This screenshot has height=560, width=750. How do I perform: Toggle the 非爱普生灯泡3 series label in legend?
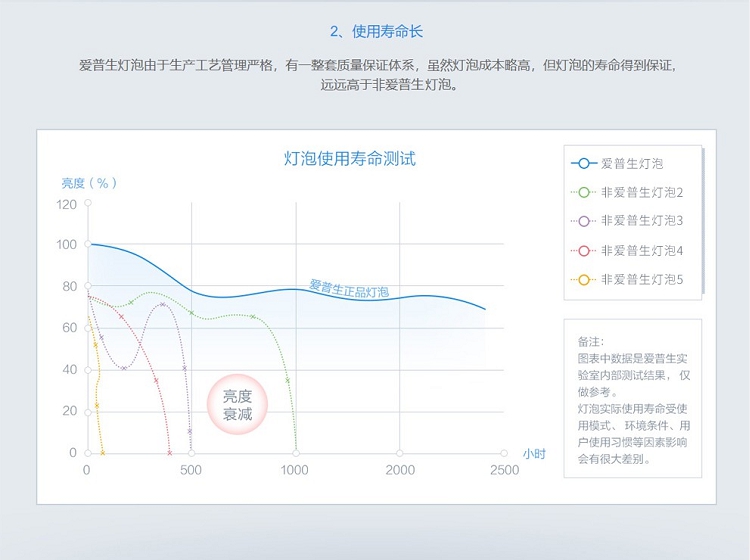[x=642, y=221]
